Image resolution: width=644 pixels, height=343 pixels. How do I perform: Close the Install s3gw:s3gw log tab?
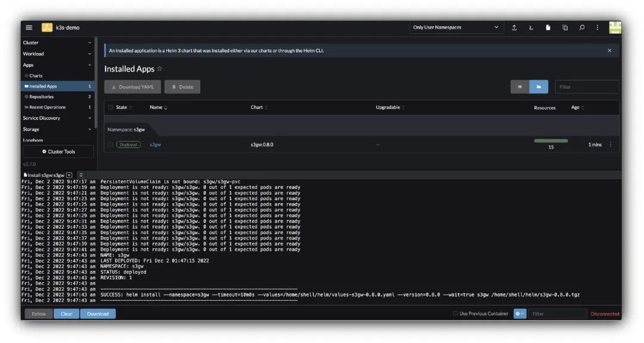tap(69, 175)
